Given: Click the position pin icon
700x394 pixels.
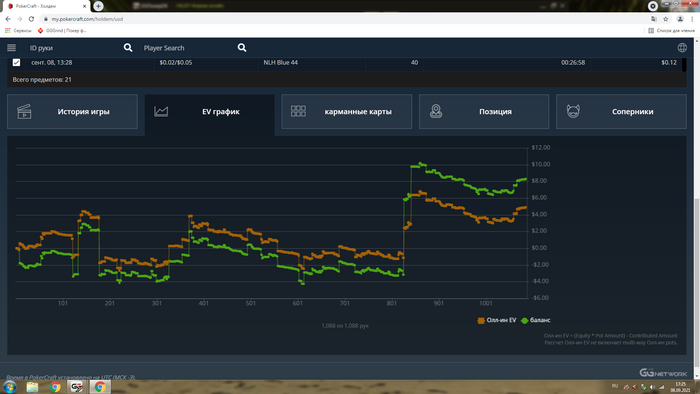Looking at the screenshot, I should point(436,111).
